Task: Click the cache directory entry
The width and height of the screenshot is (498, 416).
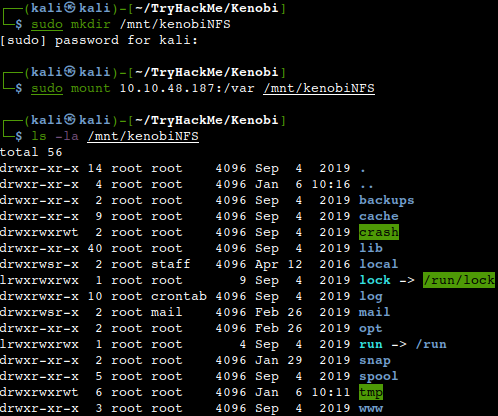Action: coord(379,216)
